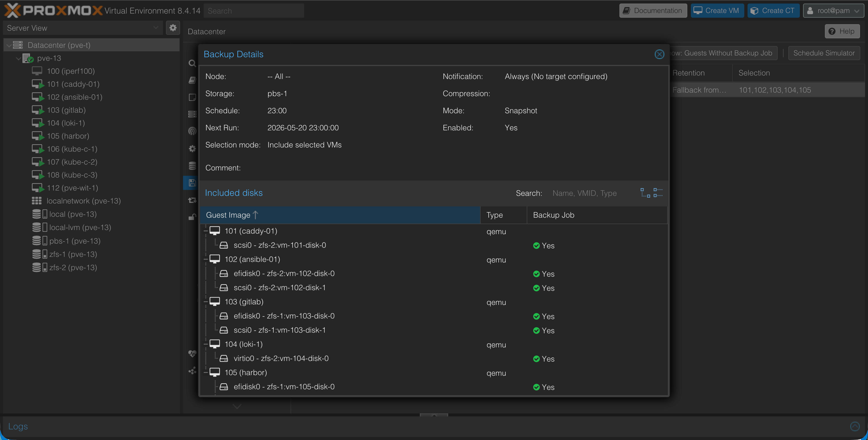Click the pve-13 node icon in the tree
Viewport: 868px width, 440px height.
[x=28, y=58]
